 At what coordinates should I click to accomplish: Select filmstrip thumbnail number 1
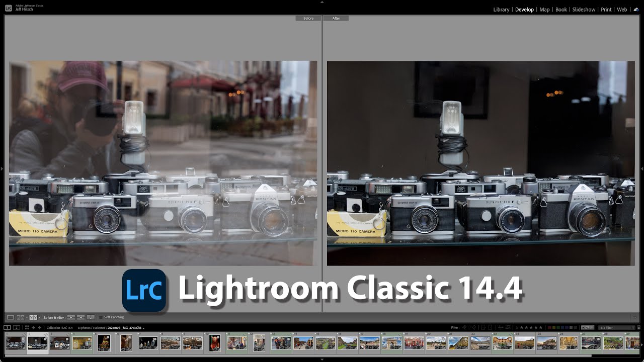pyautogui.click(x=15, y=343)
